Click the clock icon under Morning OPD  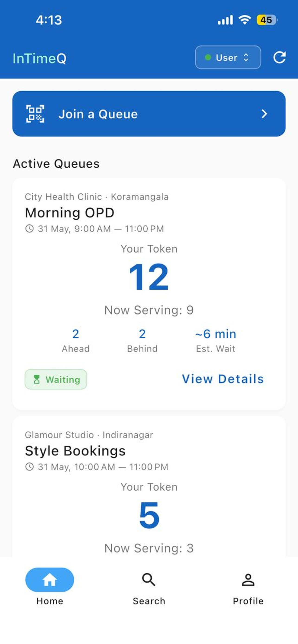pyautogui.click(x=29, y=229)
